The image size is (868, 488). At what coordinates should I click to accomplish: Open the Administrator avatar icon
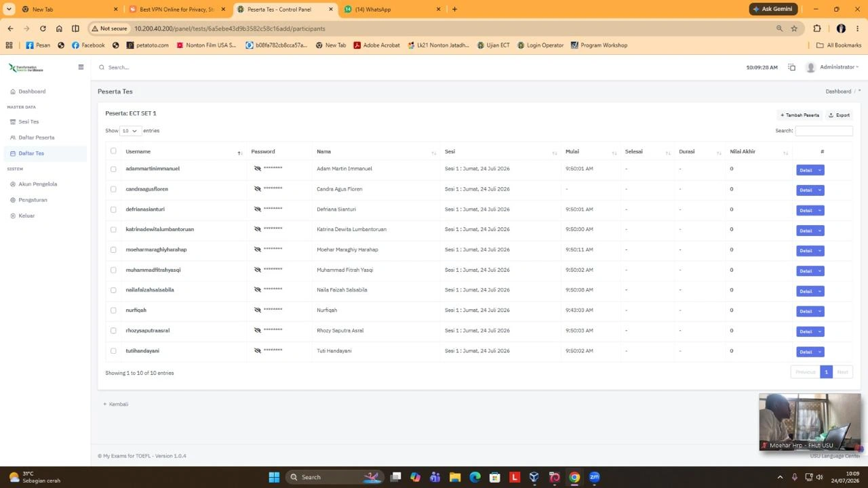[x=810, y=67]
